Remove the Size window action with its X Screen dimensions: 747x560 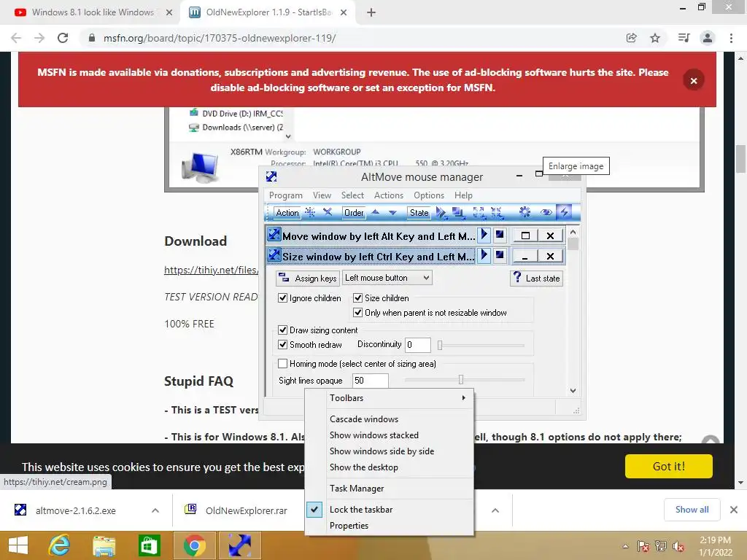[x=550, y=256]
